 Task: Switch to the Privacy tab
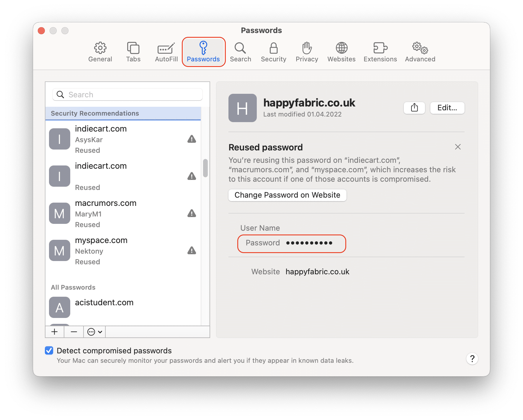307,48
